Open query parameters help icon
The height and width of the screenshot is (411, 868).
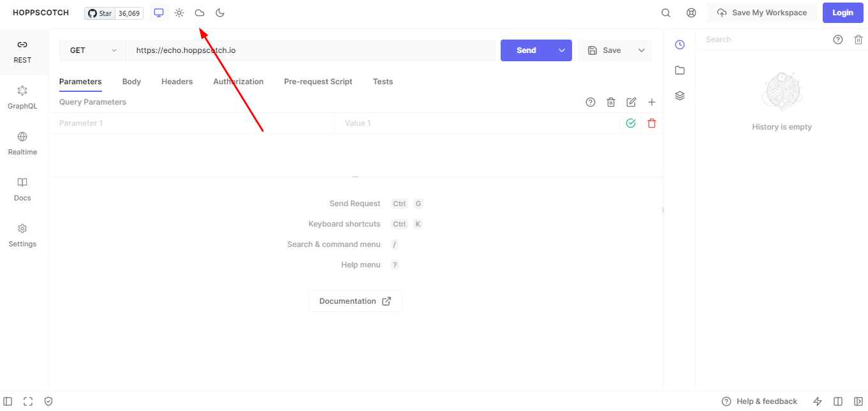[591, 102]
